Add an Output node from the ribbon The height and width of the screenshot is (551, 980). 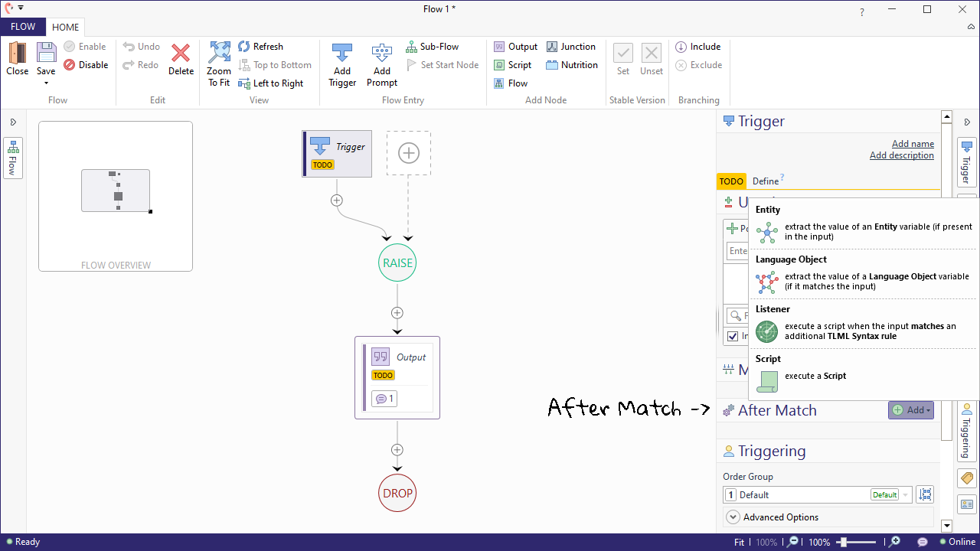click(x=514, y=46)
